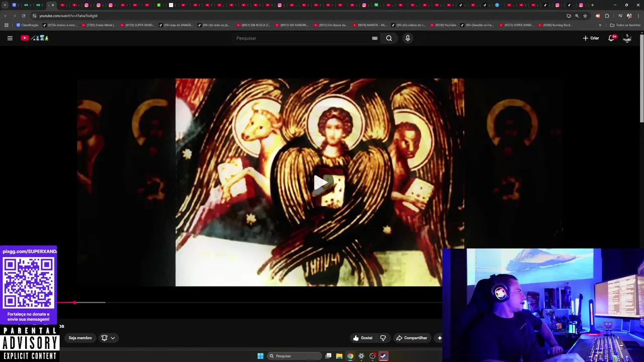644x362 pixels.
Task: Open Chrome three-dot menu
Action: 638,16
